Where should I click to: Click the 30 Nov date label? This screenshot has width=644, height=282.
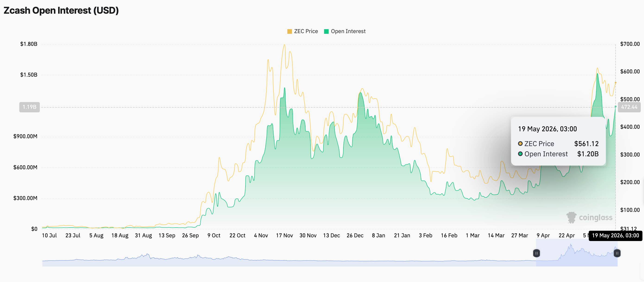click(308, 235)
